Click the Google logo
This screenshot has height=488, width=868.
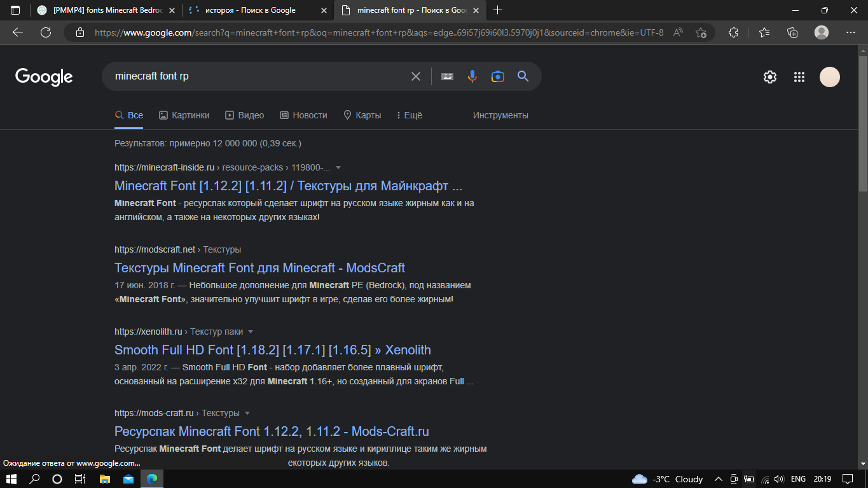coord(44,77)
